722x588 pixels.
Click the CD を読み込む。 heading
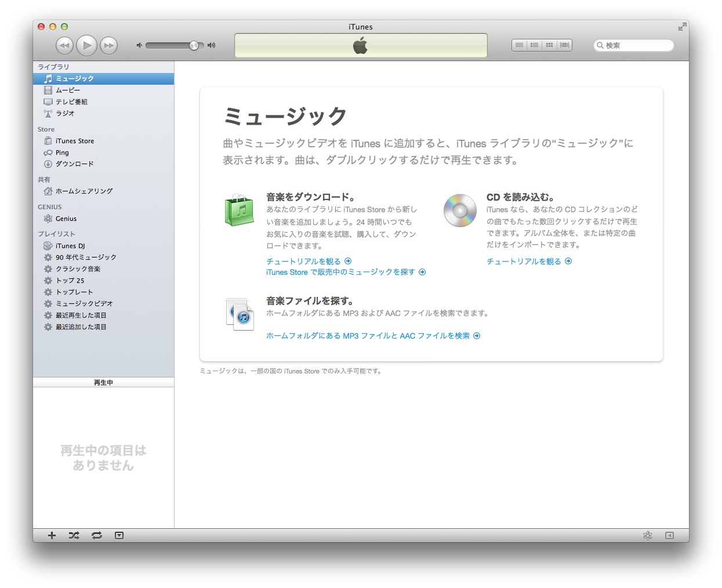[x=520, y=197]
